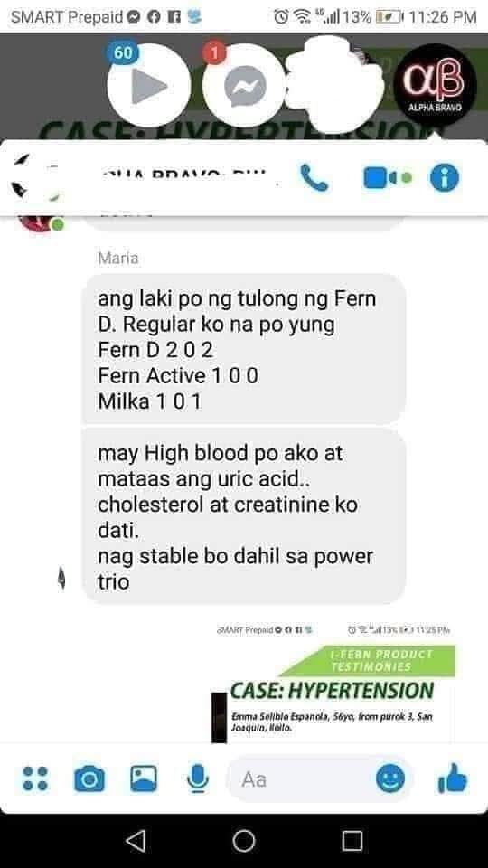Tap the play button chat head
The width and height of the screenshot is (488, 868).
click(148, 85)
